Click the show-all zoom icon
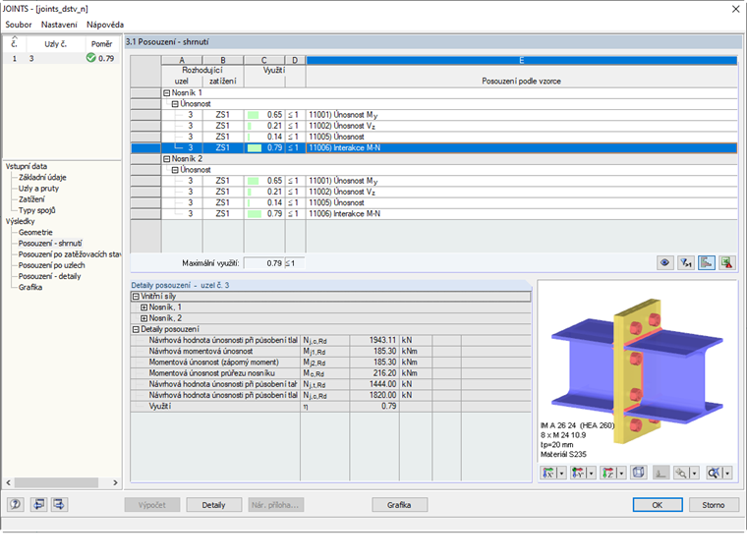 (714, 473)
